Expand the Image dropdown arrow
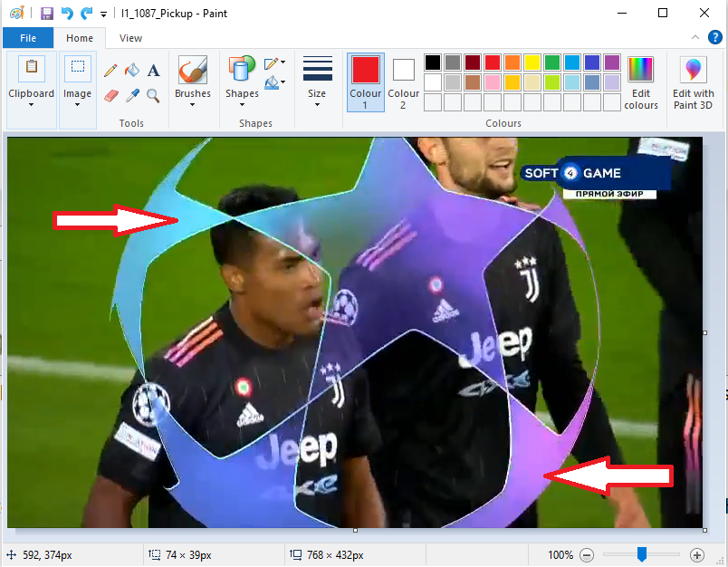The width and height of the screenshot is (728, 567). 78,105
